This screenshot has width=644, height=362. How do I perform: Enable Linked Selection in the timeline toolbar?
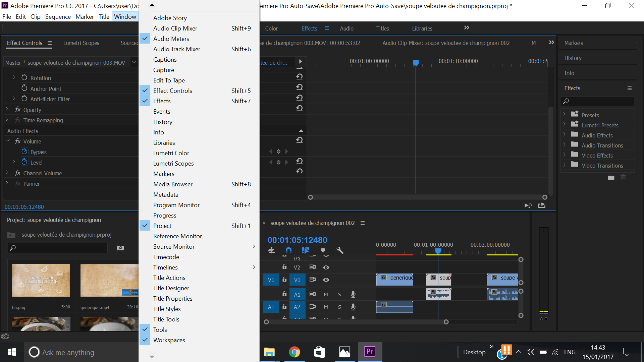coord(306,250)
